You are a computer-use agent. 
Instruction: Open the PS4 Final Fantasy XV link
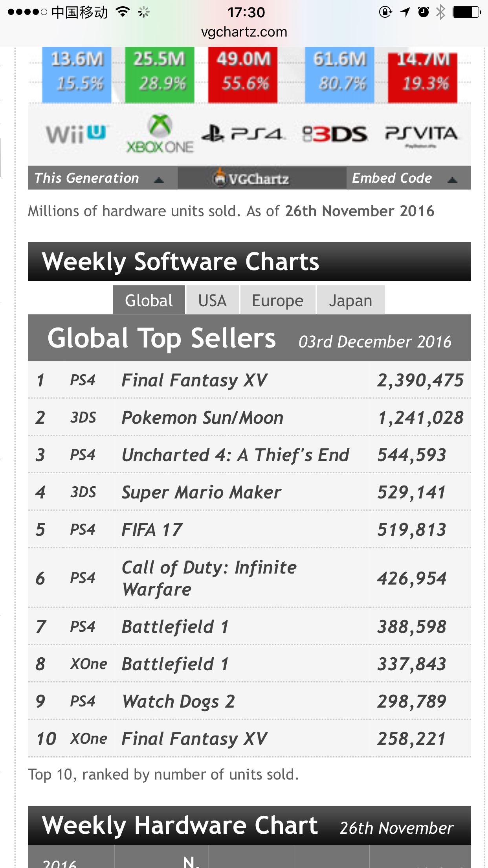point(194,381)
